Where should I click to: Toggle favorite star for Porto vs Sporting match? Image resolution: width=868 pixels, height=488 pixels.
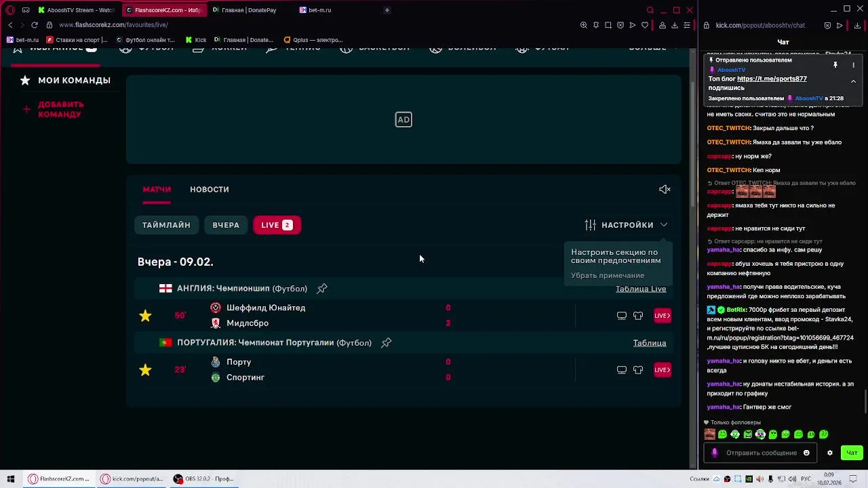(x=145, y=369)
